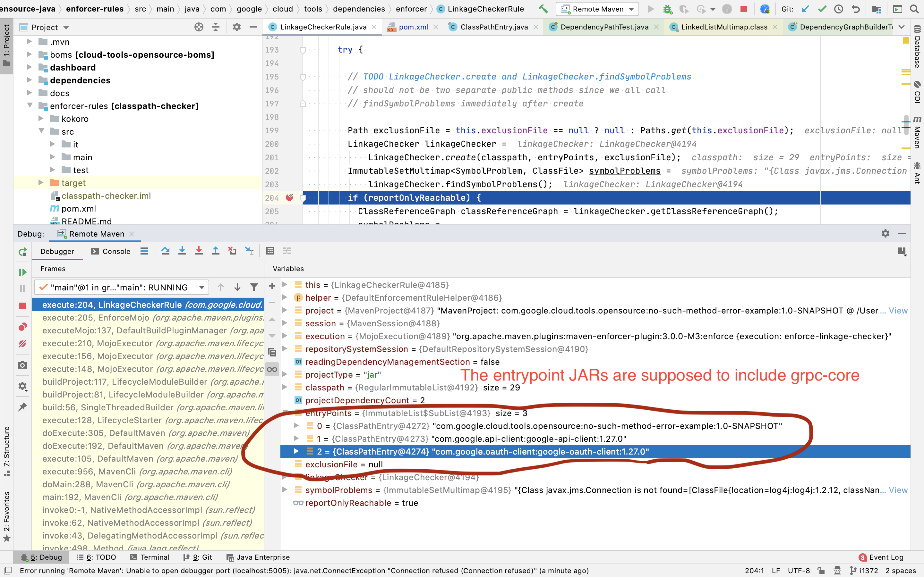Open Search Everywhere with the magnifier icon
This screenshot has width=924, height=577.
(915, 9)
